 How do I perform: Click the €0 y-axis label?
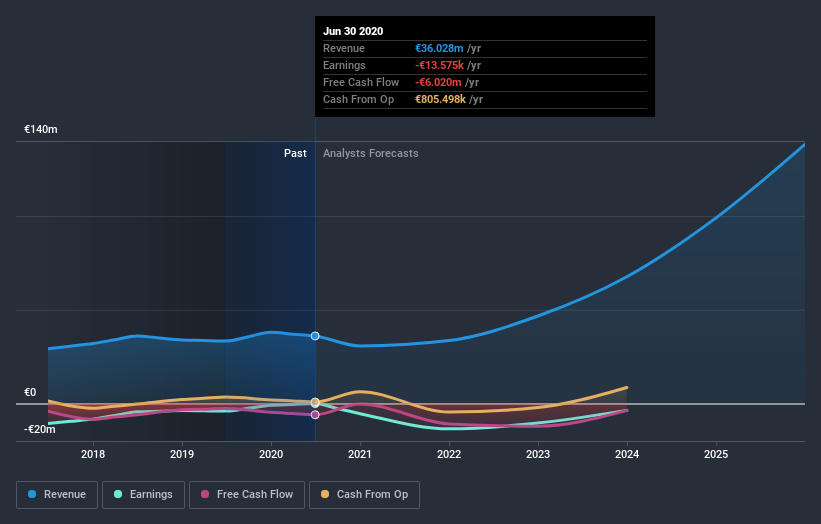click(x=30, y=392)
